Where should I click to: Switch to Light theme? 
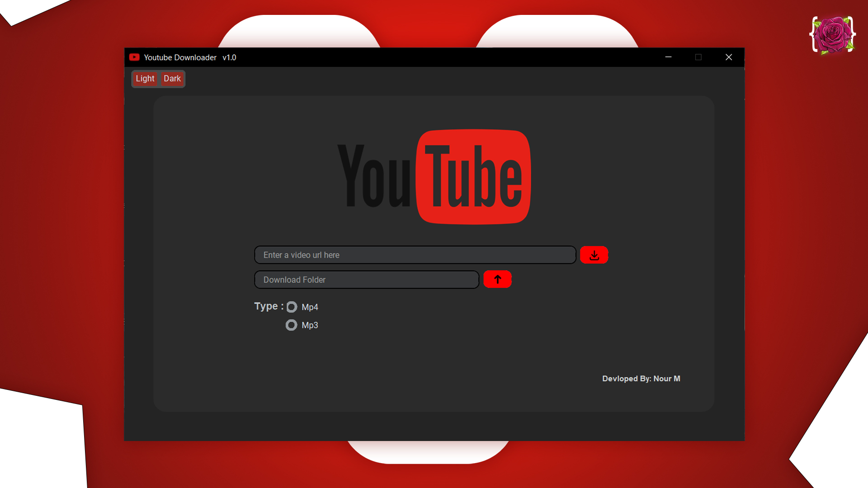click(145, 79)
